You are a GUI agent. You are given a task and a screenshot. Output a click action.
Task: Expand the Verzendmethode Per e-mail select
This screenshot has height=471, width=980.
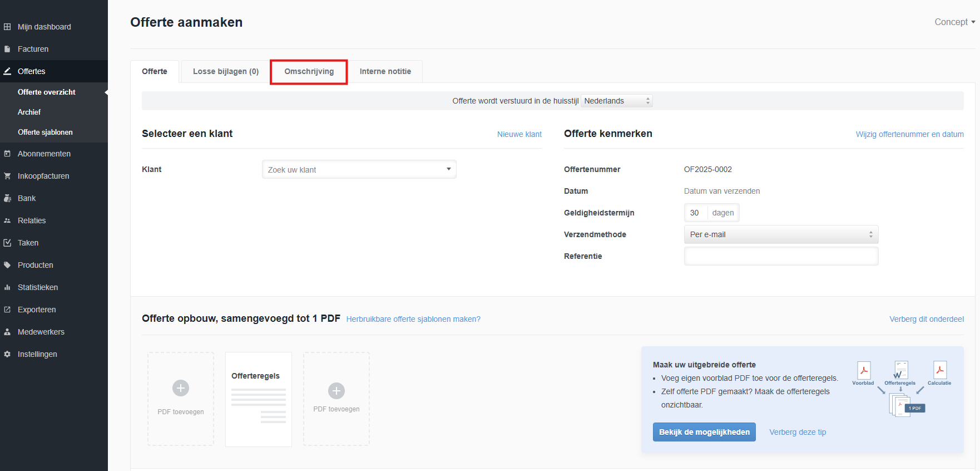[x=780, y=234]
